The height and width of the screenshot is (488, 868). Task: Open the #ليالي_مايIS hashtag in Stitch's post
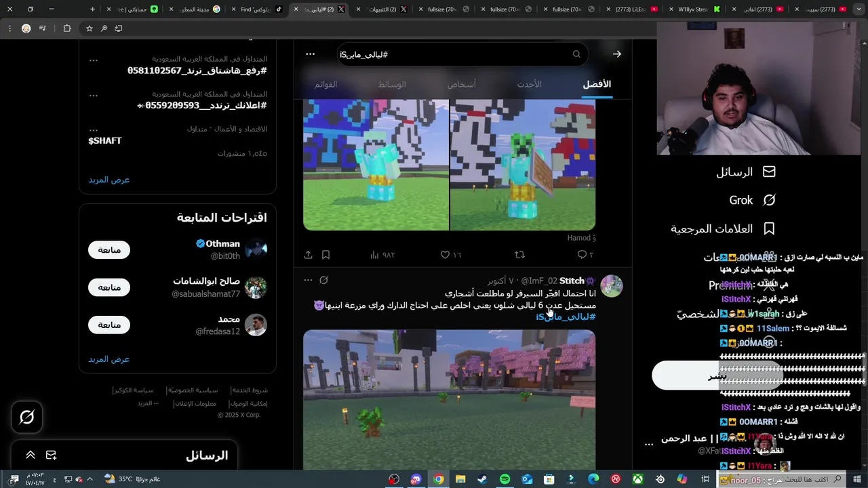566,317
